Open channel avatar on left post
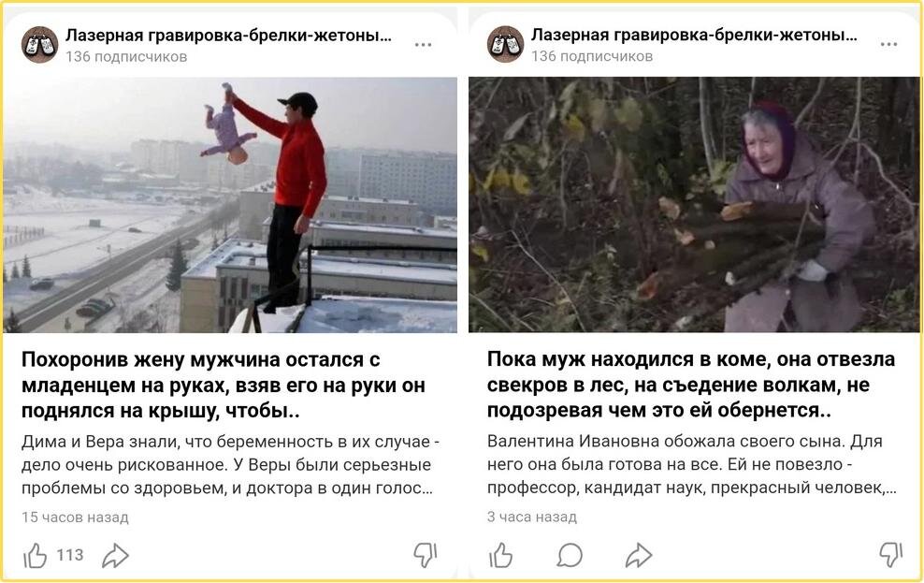 click(x=40, y=45)
